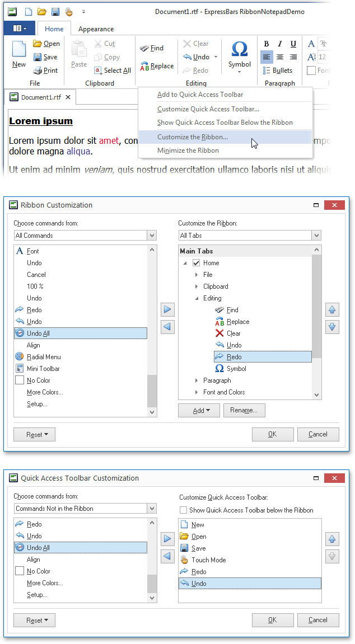Click Reset in Ribbon Customization dialog
Image resolution: width=355 pixels, height=644 pixels.
coord(35,435)
